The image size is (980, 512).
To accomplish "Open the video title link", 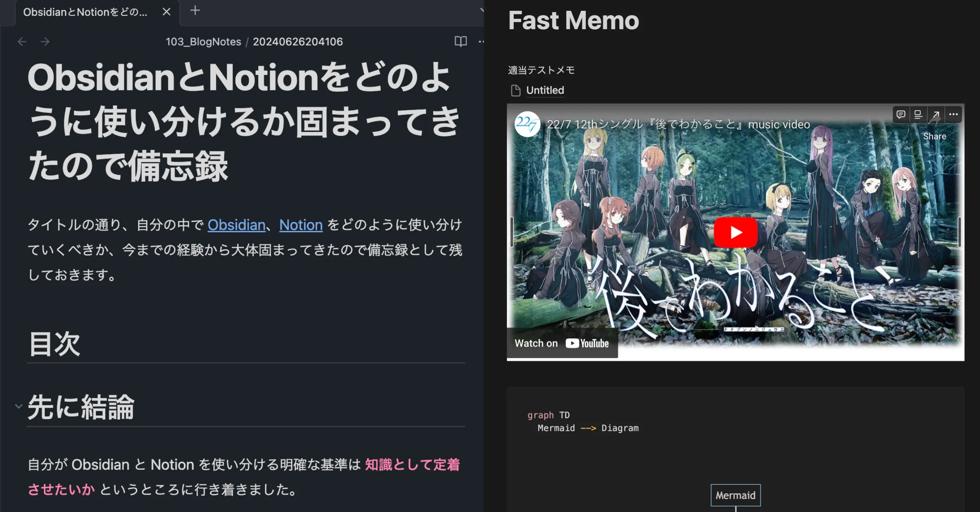I will pyautogui.click(x=678, y=125).
